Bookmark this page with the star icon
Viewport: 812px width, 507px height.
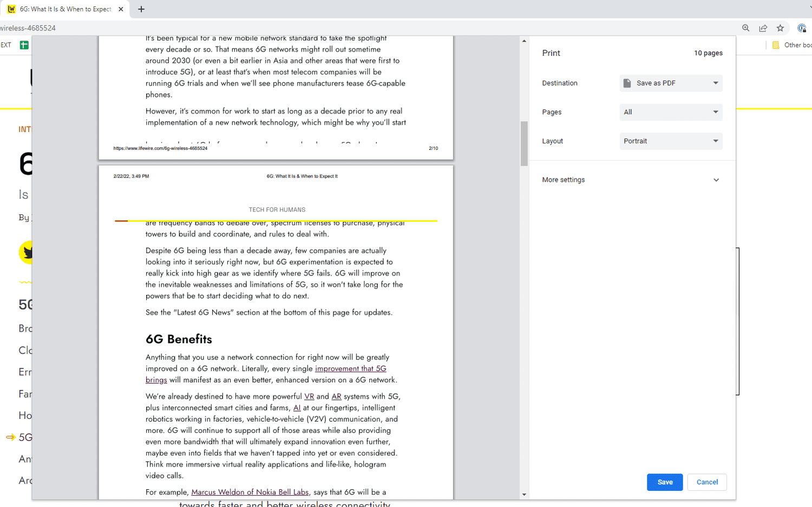781,28
